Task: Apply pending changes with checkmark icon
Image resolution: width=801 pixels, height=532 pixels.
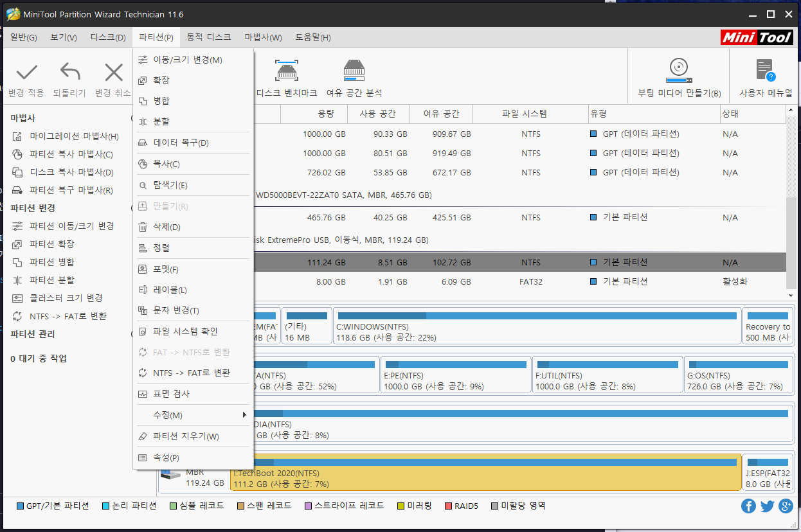Action: pyautogui.click(x=26, y=80)
